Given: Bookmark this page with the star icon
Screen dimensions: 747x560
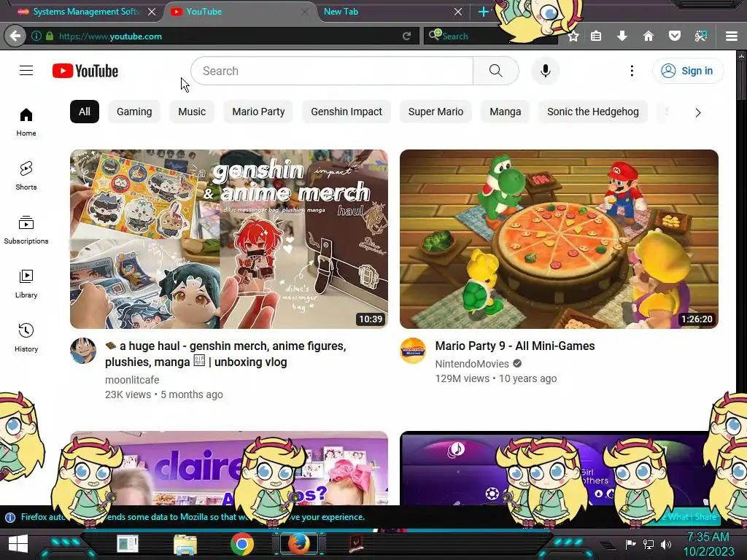Looking at the screenshot, I should (573, 36).
